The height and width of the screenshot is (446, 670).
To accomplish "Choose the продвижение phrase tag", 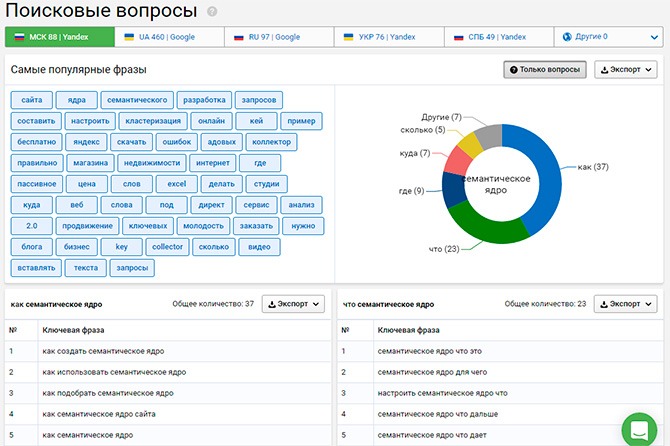I will (x=88, y=226).
